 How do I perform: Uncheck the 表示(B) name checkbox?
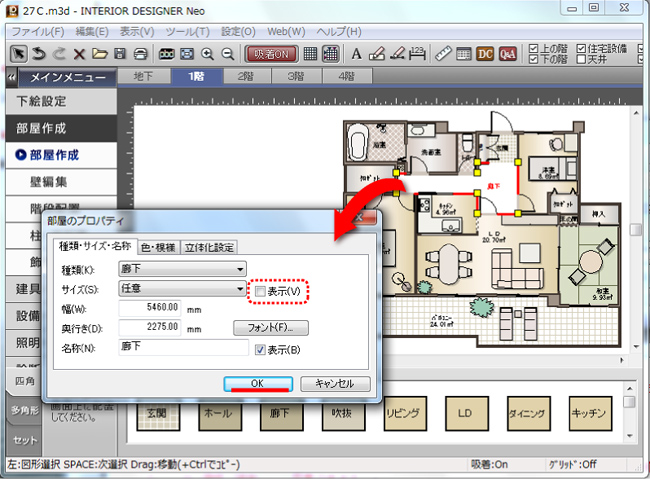point(260,349)
